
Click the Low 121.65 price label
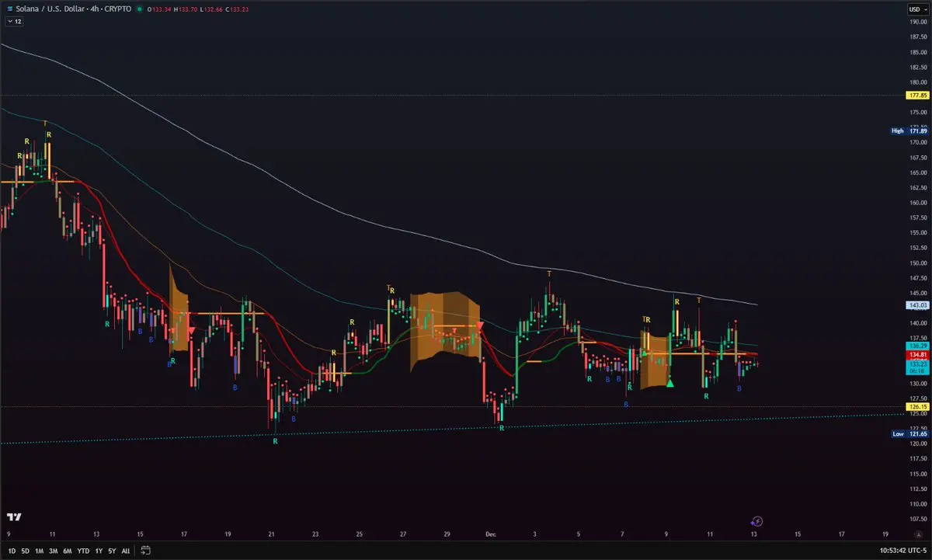coord(910,434)
